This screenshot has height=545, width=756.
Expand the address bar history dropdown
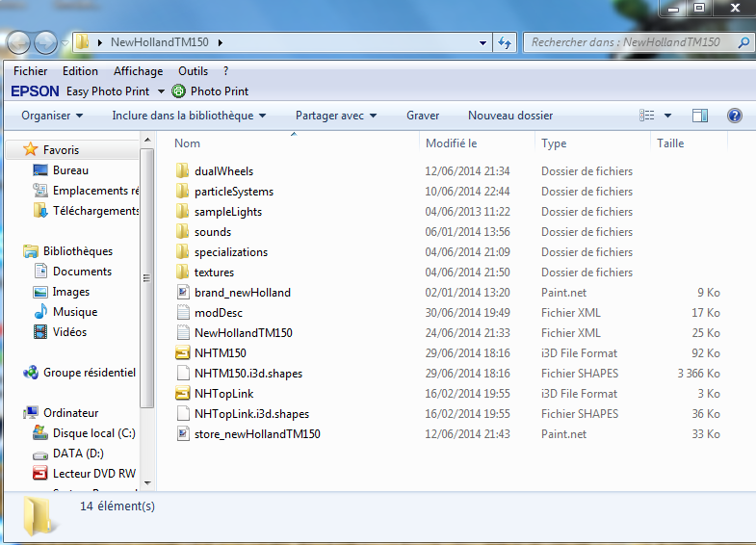pyautogui.click(x=482, y=42)
